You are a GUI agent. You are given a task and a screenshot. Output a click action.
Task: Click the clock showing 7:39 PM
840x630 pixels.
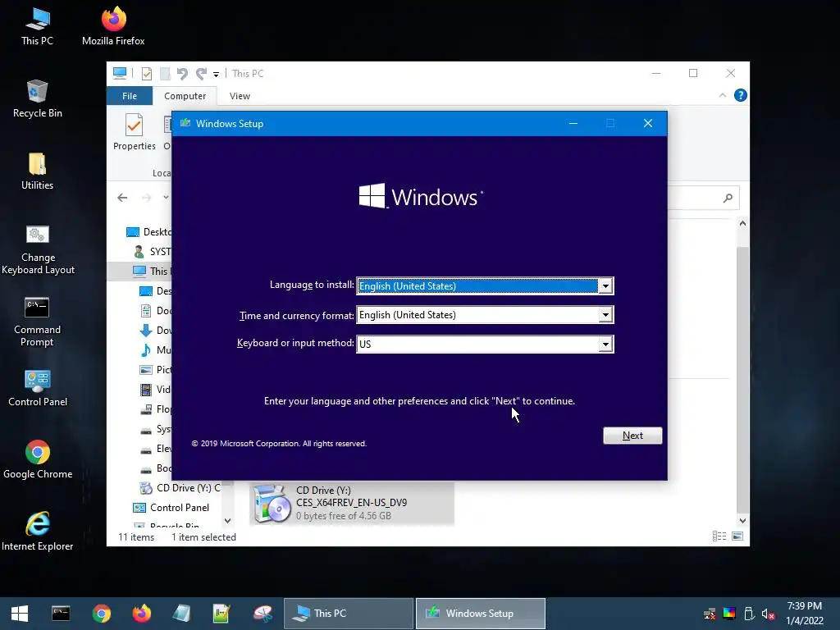(x=804, y=606)
